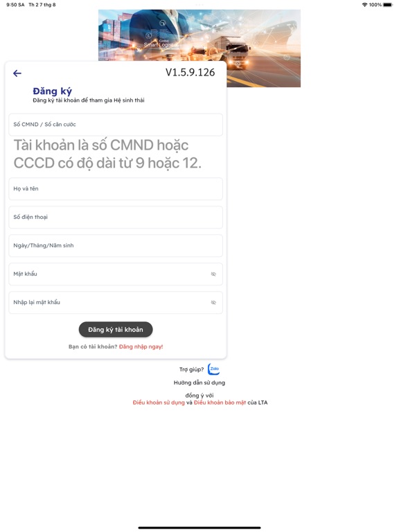Tap the back arrow icon
The height and width of the screenshot is (532, 399).
point(17,73)
